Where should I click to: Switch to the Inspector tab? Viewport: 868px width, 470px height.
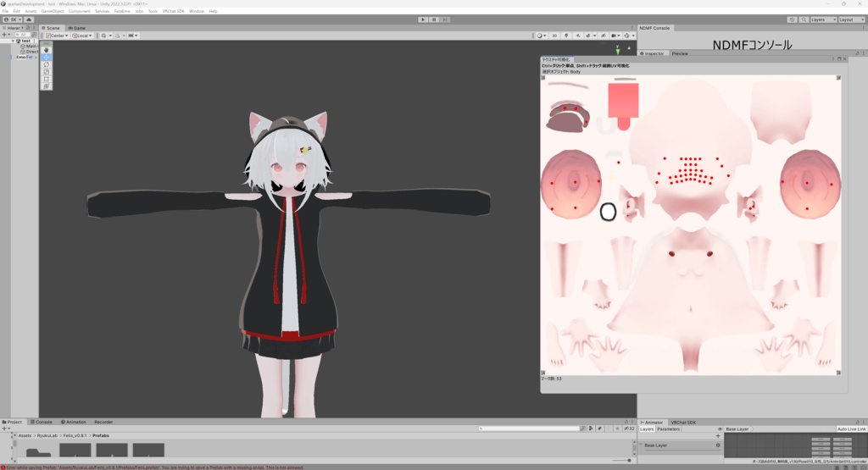[x=652, y=53]
